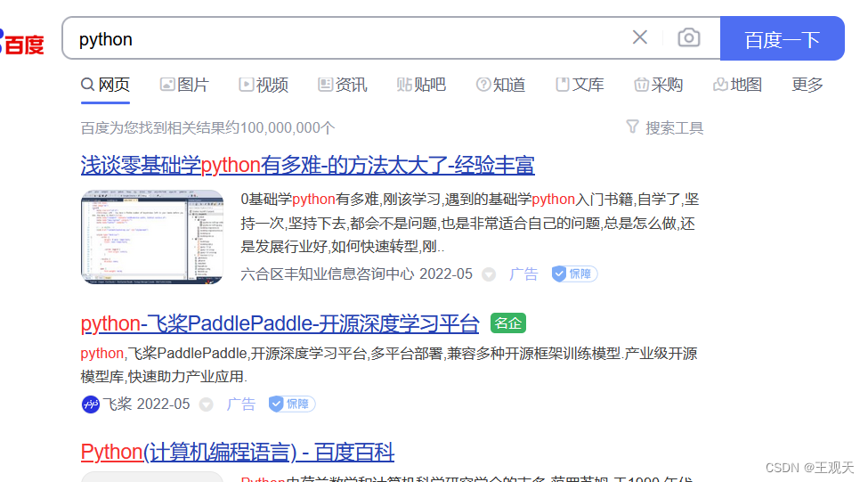This screenshot has width=868, height=482.
Task: Switch to the 图片 tab
Action: tap(184, 85)
